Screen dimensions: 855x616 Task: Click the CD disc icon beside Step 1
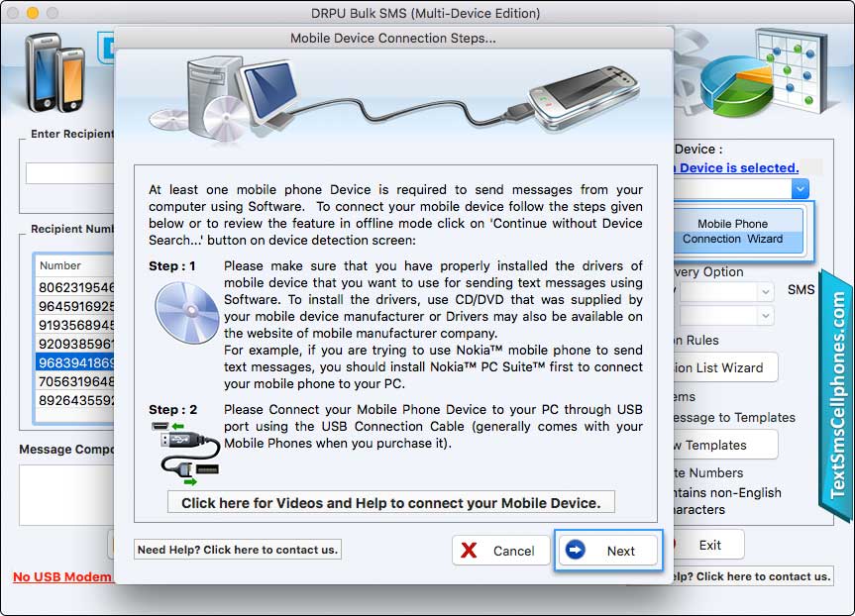point(186,312)
